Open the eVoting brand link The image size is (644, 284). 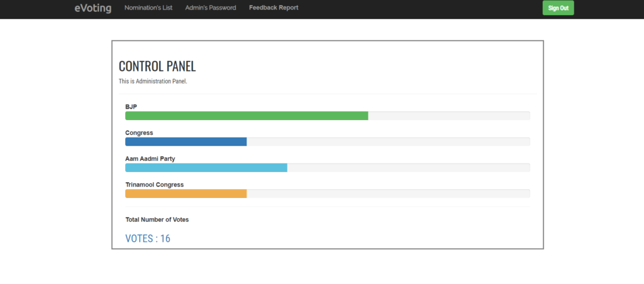(93, 8)
